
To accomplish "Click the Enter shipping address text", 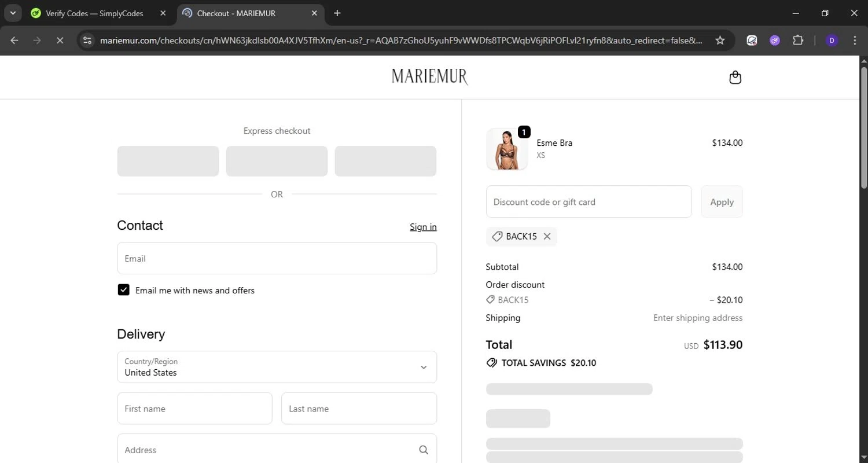I will coord(698,318).
